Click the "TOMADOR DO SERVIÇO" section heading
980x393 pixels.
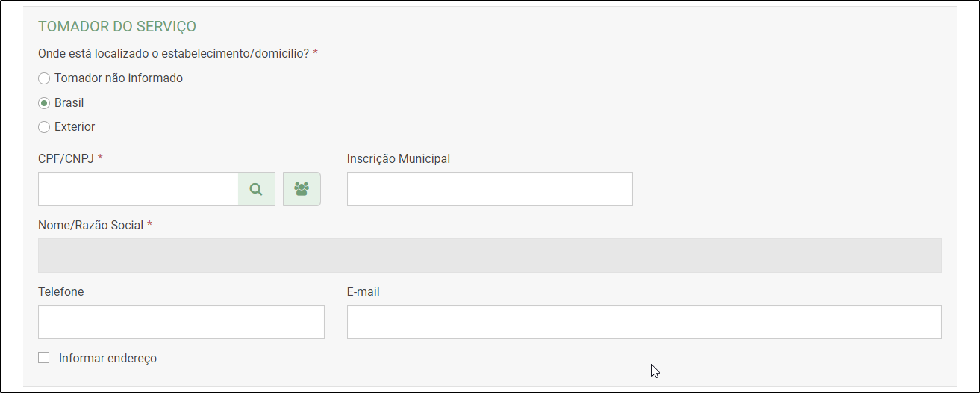click(117, 27)
